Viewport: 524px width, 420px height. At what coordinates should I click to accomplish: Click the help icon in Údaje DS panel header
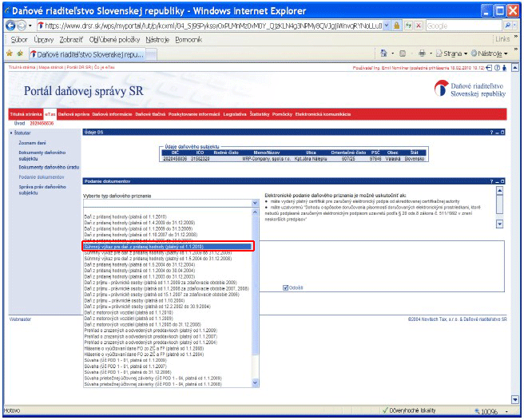pyautogui.click(x=491, y=133)
